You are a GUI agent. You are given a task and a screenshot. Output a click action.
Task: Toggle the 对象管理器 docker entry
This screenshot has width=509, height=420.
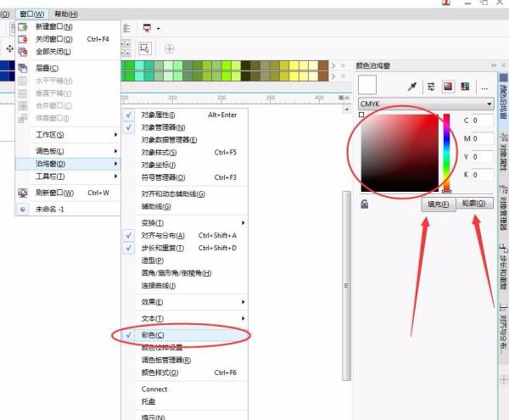[185, 127]
